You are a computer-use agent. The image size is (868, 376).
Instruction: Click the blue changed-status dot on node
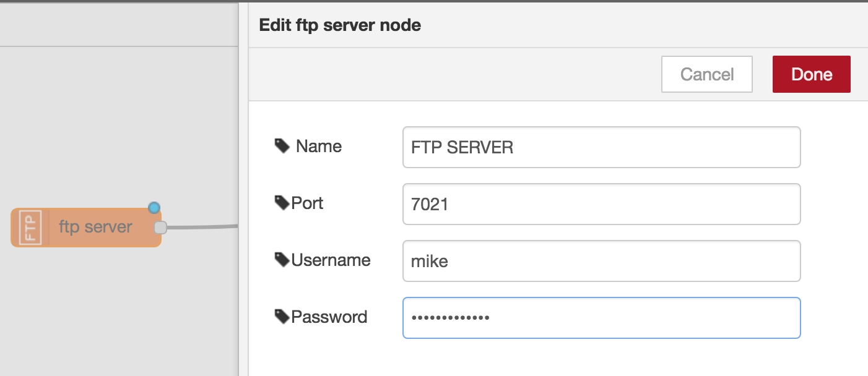[154, 207]
